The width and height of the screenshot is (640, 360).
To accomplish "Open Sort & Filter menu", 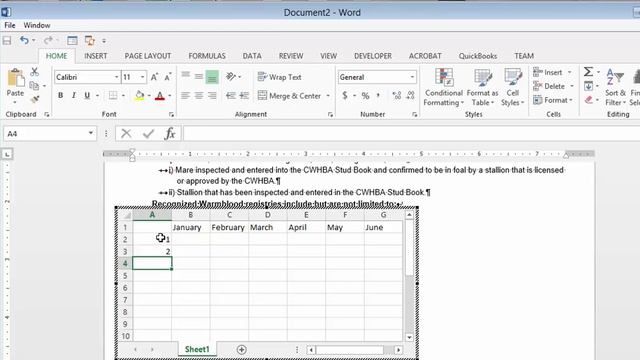I will [616, 87].
